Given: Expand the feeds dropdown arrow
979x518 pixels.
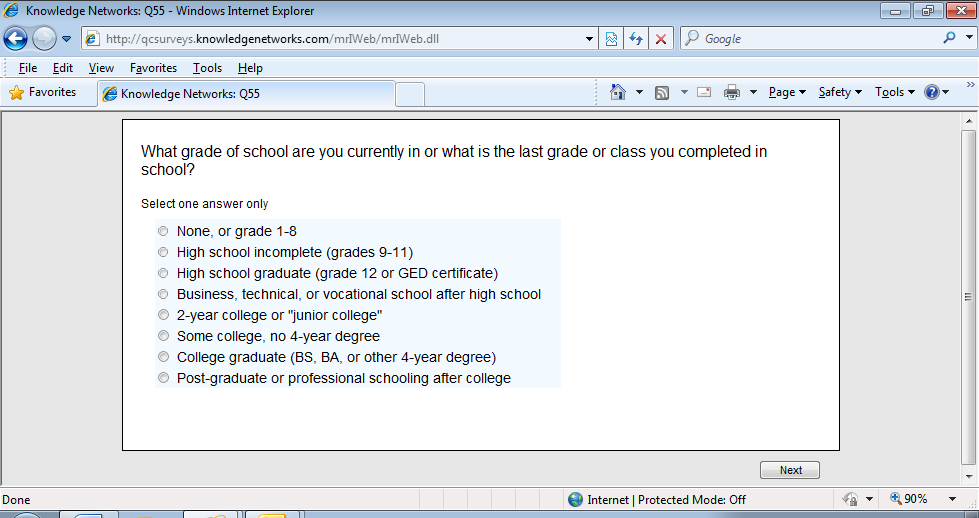Looking at the screenshot, I should tap(684, 92).
